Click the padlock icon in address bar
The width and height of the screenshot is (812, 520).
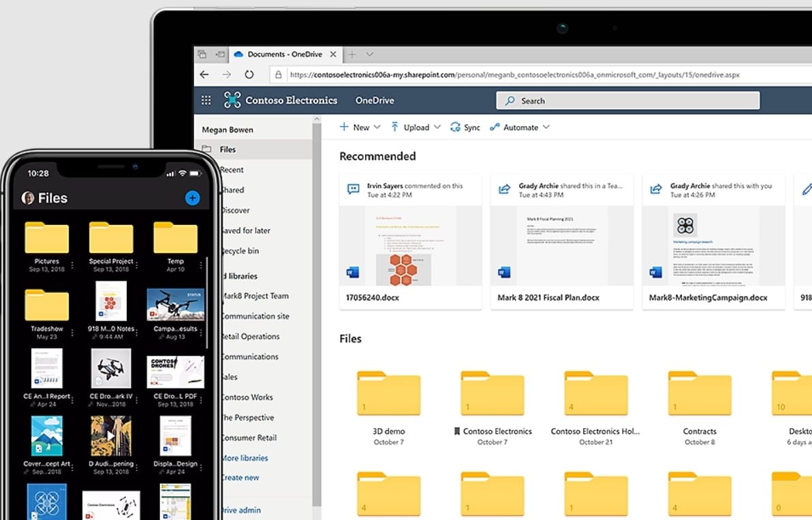(278, 74)
